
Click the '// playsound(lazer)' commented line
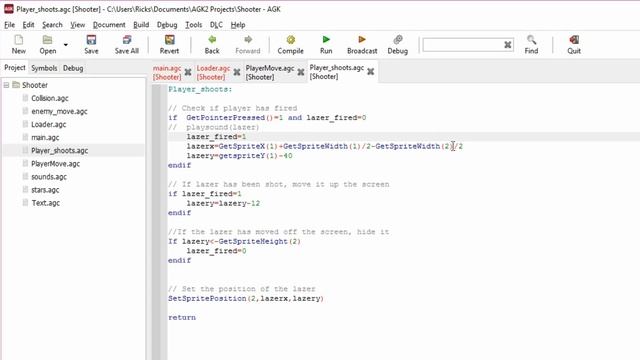point(214,127)
